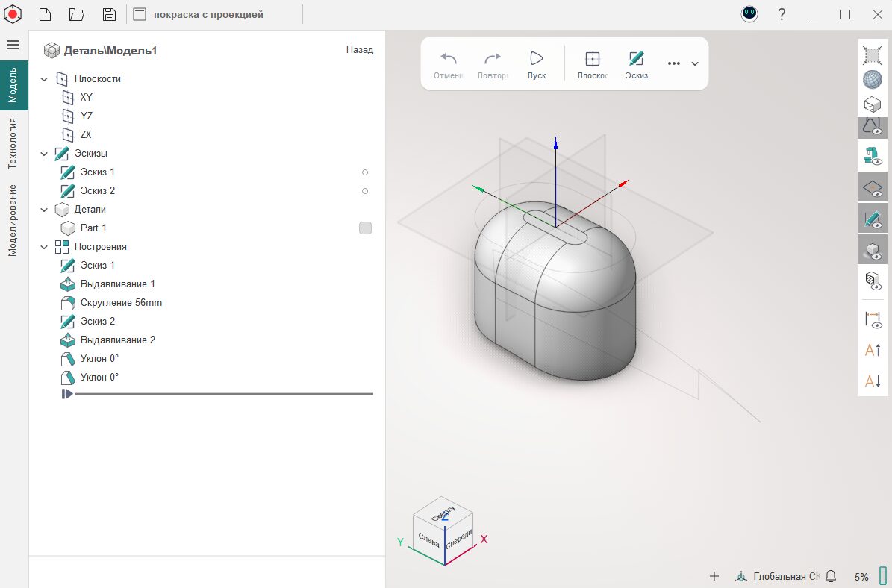Click the Эскиз toolbar button
892x588 pixels.
click(x=636, y=64)
